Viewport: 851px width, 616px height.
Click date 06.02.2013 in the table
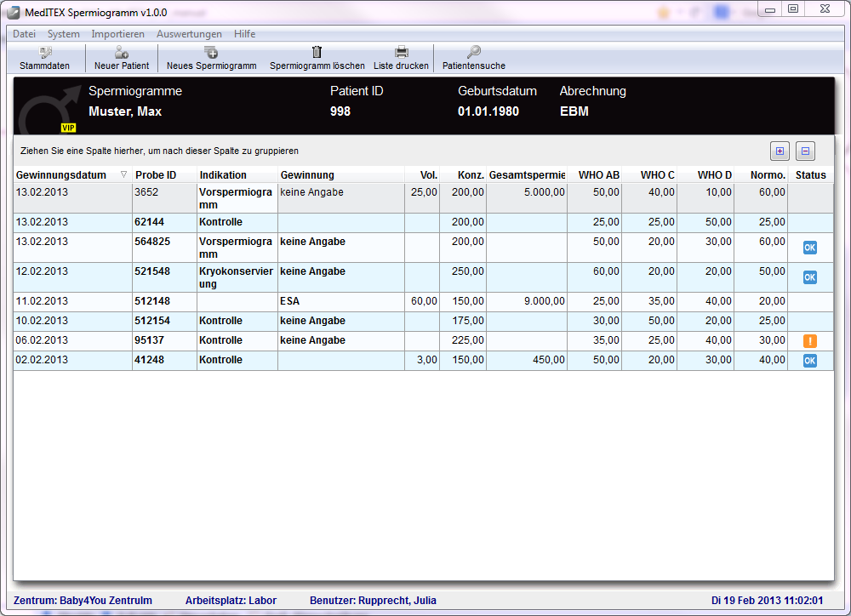(42, 340)
